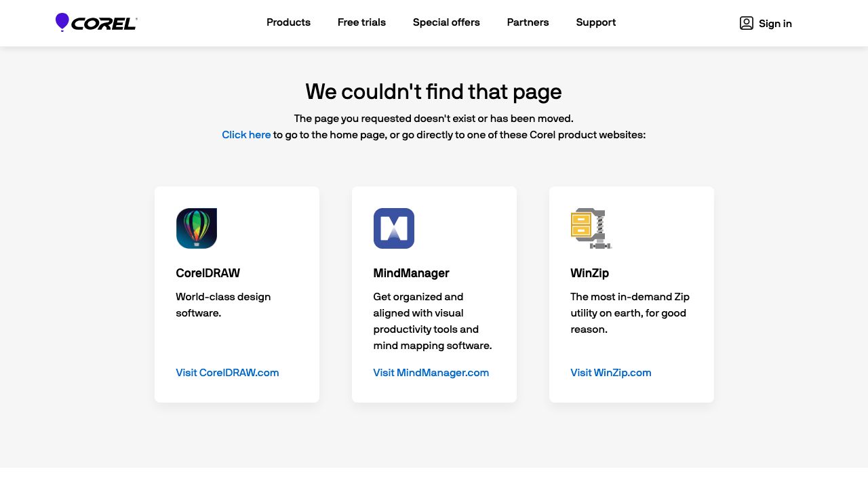Open the Partners menu
The image size is (868, 488).
coord(528,22)
